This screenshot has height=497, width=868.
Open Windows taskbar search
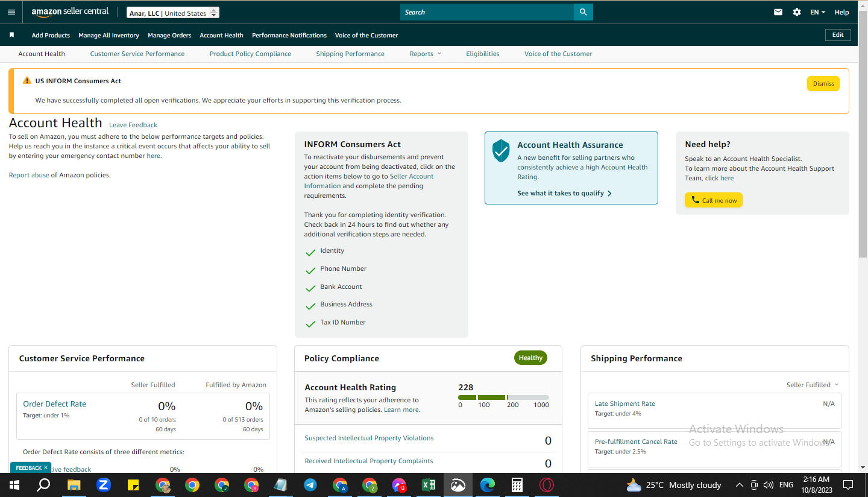tap(43, 485)
